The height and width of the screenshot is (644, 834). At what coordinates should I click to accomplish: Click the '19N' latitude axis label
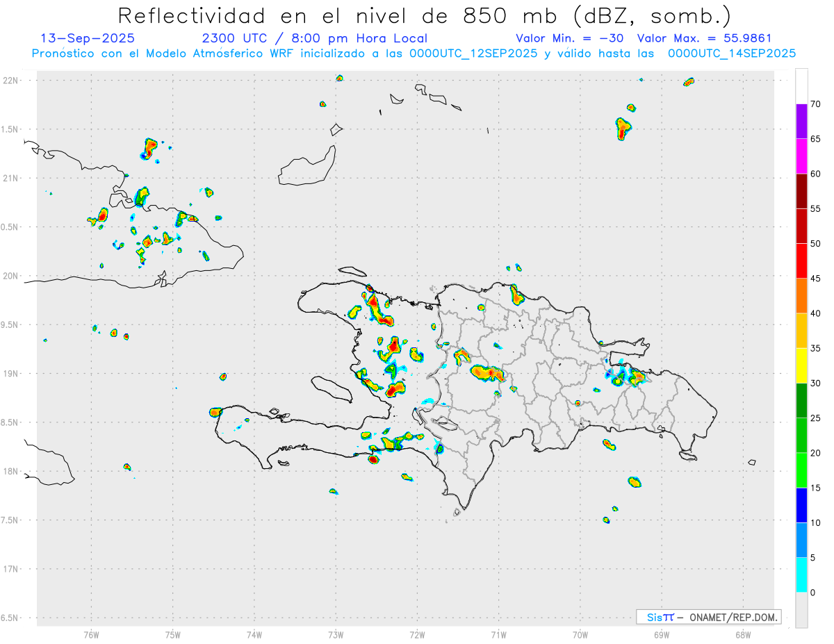coord(11,374)
